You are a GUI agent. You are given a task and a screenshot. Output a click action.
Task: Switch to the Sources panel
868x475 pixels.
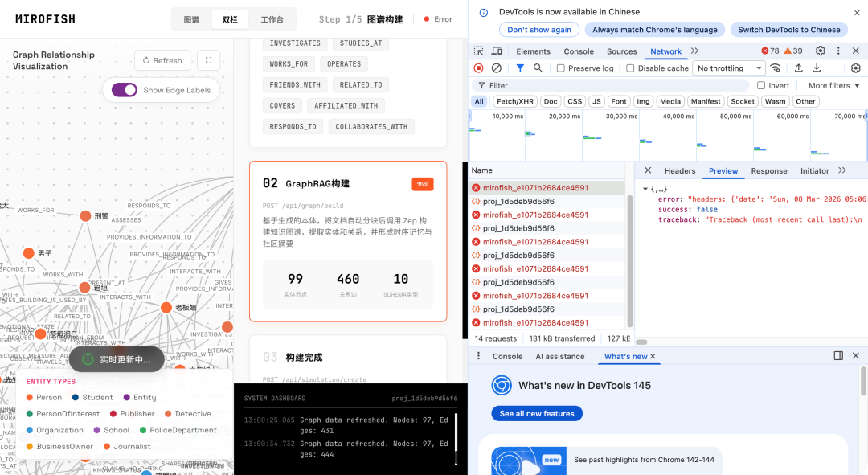click(x=621, y=51)
